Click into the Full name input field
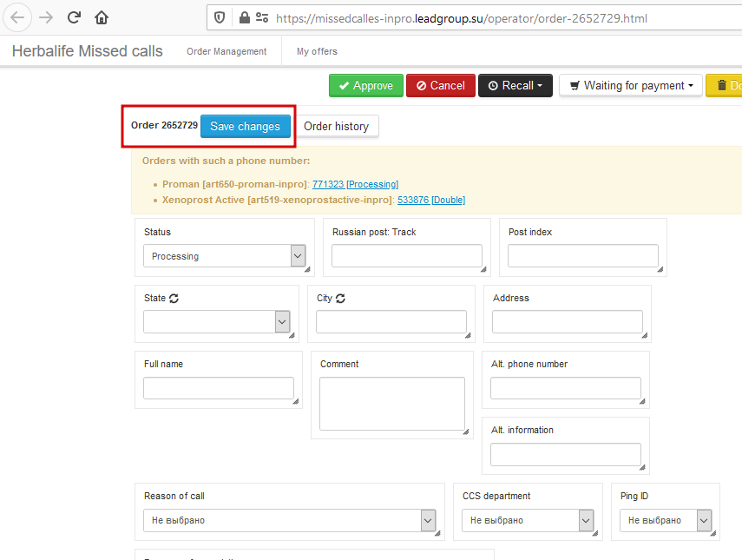The width and height of the screenshot is (742, 560). (219, 388)
